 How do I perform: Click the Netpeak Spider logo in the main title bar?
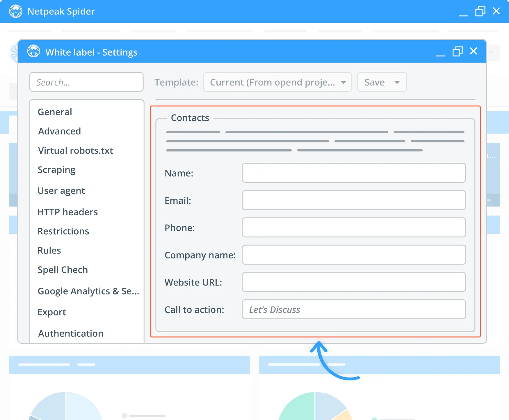(x=16, y=11)
